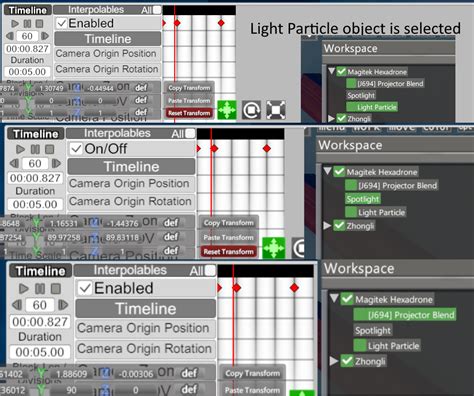Open Interpolables tab in middle screenshot
The width and height of the screenshot is (474, 396).
coord(117,133)
